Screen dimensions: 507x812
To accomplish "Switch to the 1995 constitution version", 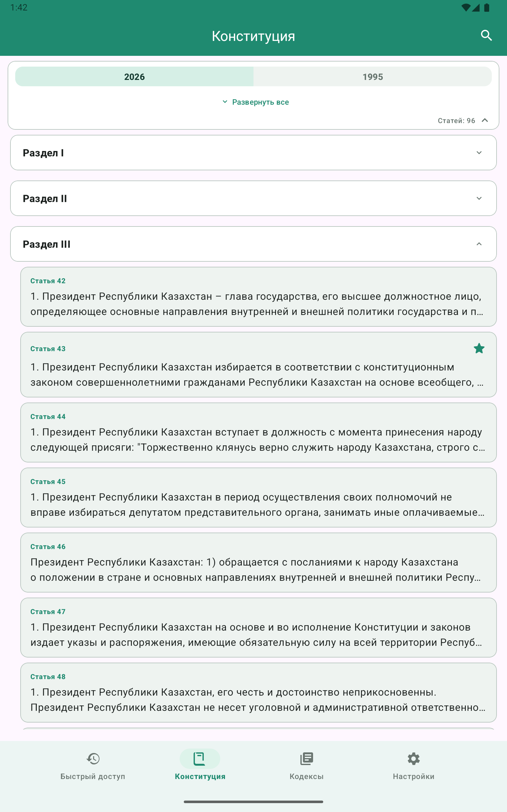I will point(373,76).
